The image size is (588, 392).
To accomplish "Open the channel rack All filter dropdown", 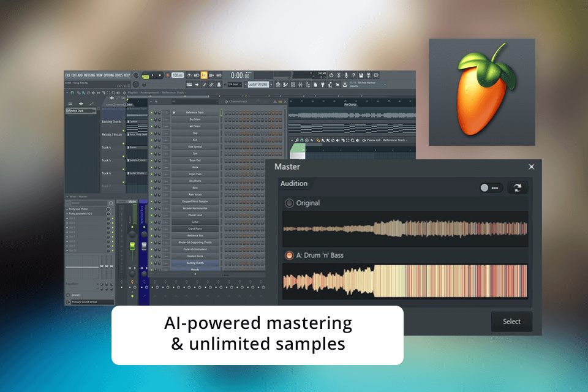I will point(195,101).
